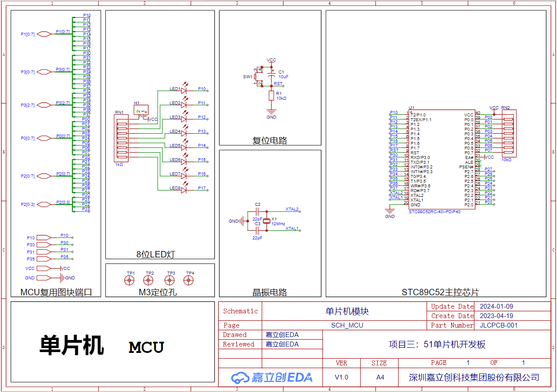Click the '晶振电路' block title
This screenshot has width=557, height=392.
[x=270, y=292]
